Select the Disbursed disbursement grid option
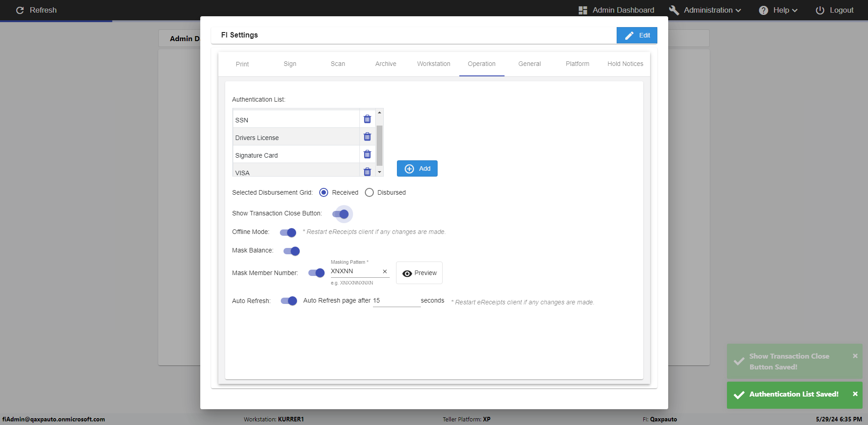The image size is (868, 425). 369,192
